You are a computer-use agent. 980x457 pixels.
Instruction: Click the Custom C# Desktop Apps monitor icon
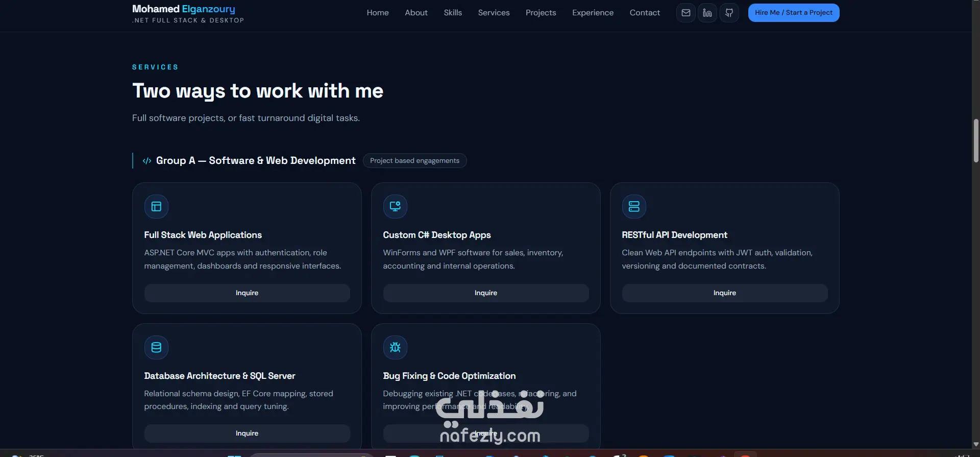tap(395, 207)
